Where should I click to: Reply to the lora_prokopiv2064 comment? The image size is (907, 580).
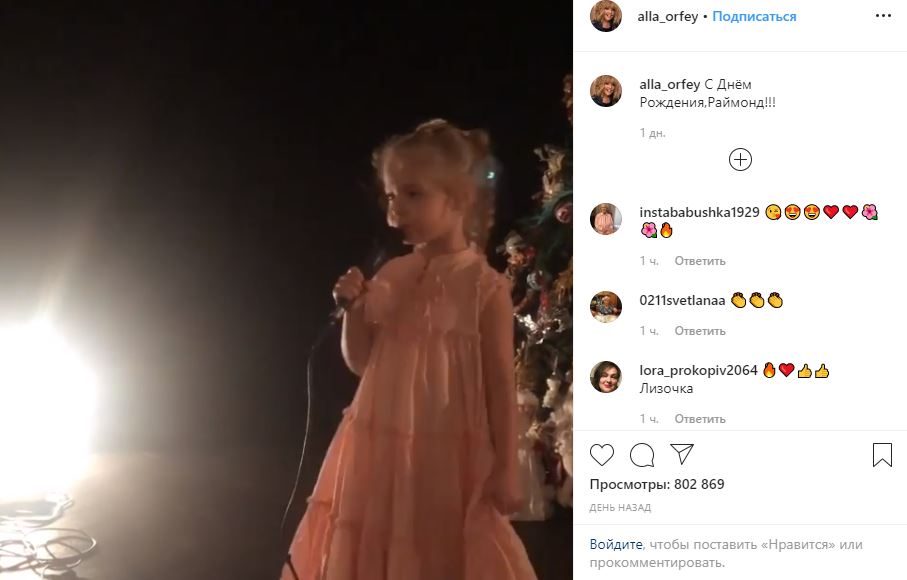[700, 418]
